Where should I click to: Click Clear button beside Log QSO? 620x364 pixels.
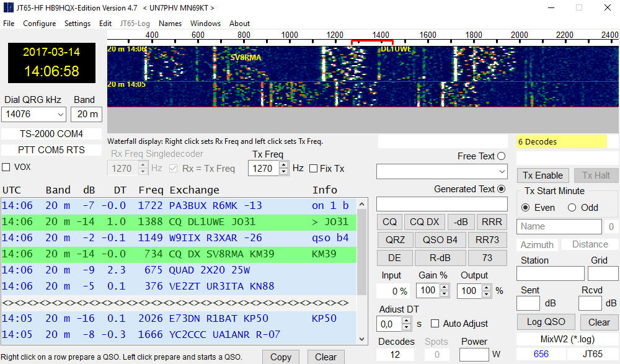tap(599, 322)
